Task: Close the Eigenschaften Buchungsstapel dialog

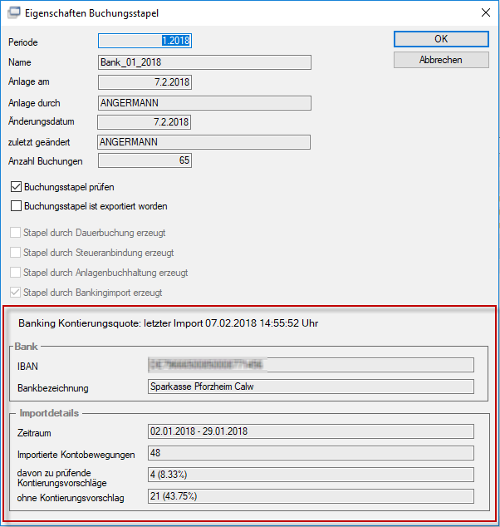Action: (x=486, y=13)
